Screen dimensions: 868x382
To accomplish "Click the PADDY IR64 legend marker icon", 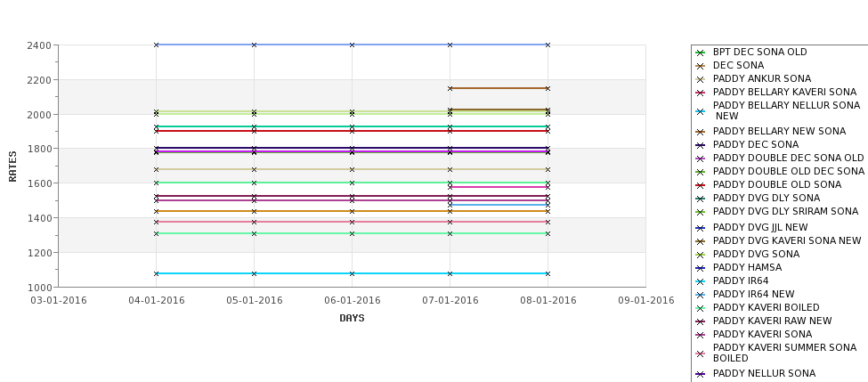I will 701,281.
